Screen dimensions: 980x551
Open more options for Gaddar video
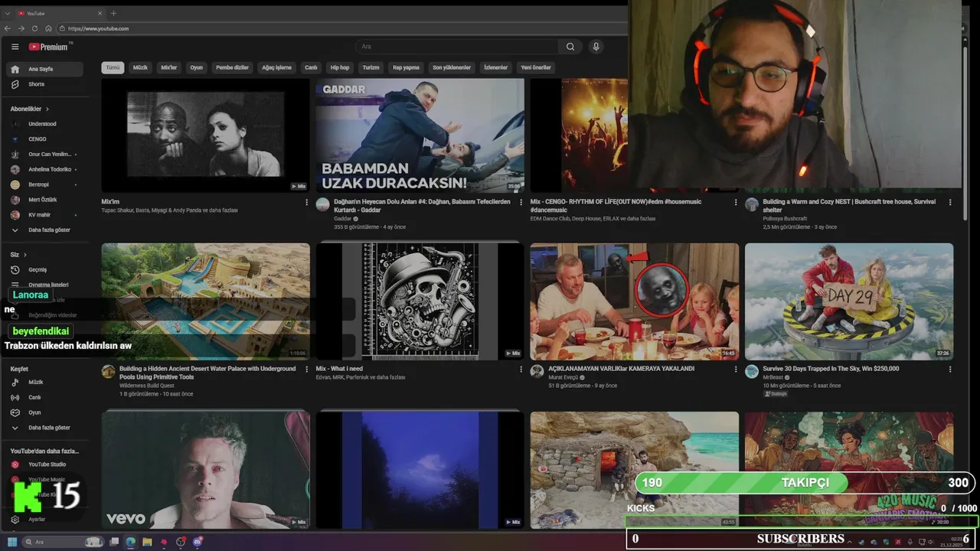click(521, 203)
